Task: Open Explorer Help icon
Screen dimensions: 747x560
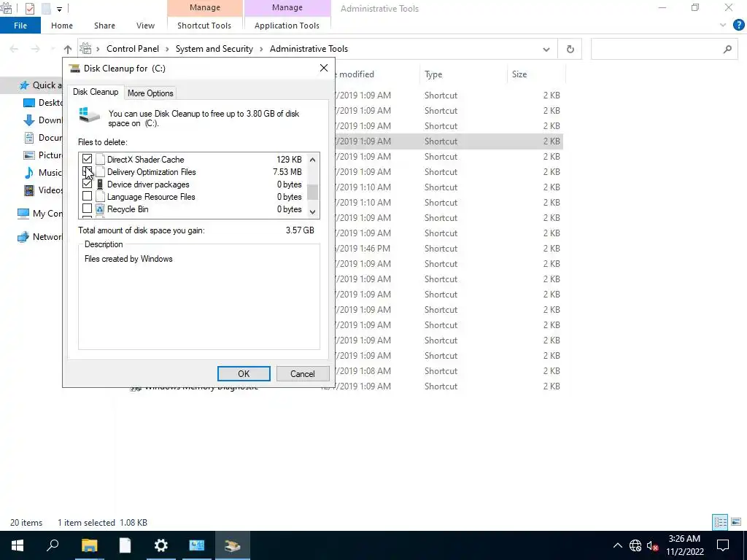Action: pos(738,26)
